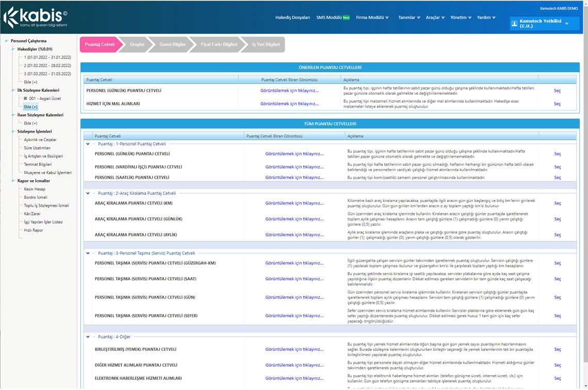Collapse Puantaj : 1-Personel Puantaj Cetveli group
Screen dimensions: 588x390
tap(88, 144)
